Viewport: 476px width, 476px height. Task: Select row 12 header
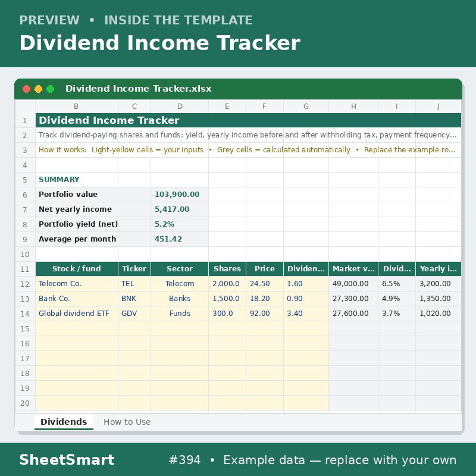click(x=25, y=284)
